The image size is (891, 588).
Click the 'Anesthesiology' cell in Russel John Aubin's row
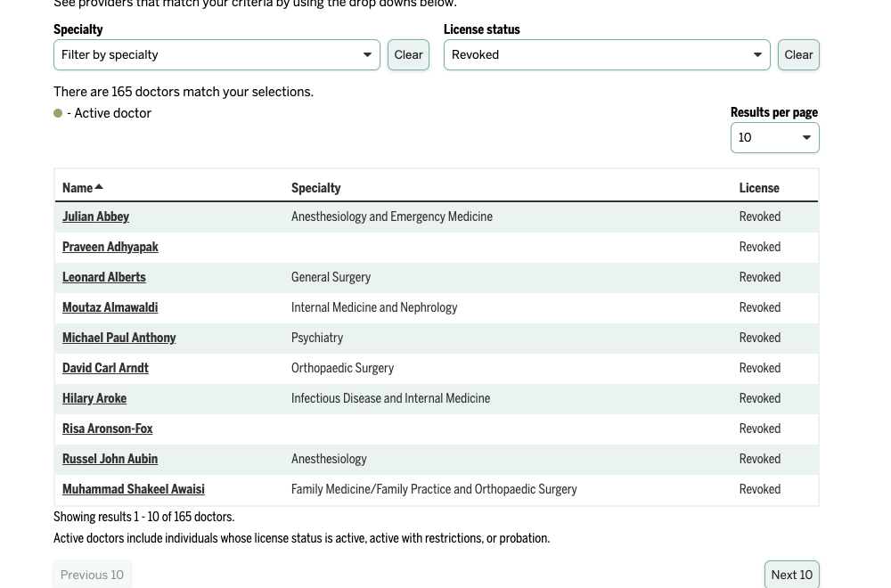click(329, 459)
